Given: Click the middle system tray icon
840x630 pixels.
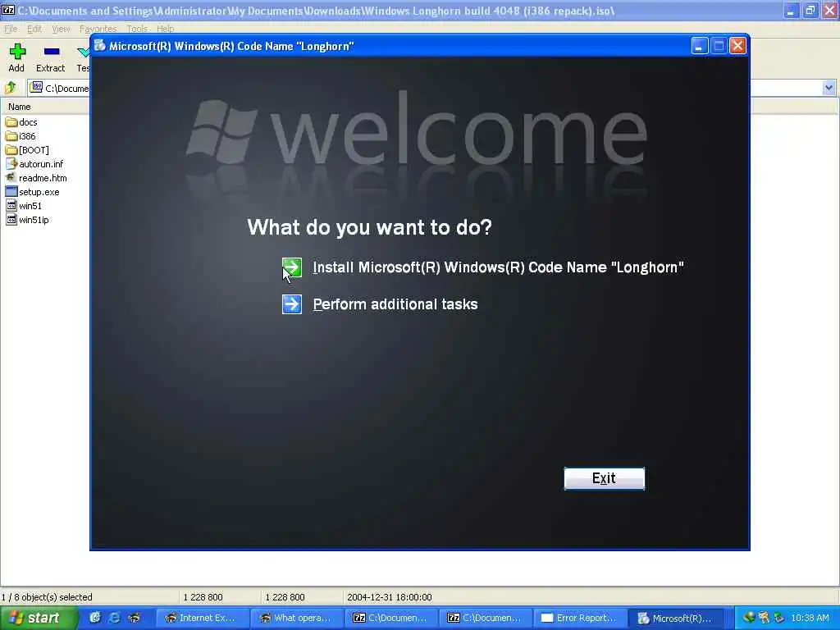Looking at the screenshot, I should tap(764, 618).
